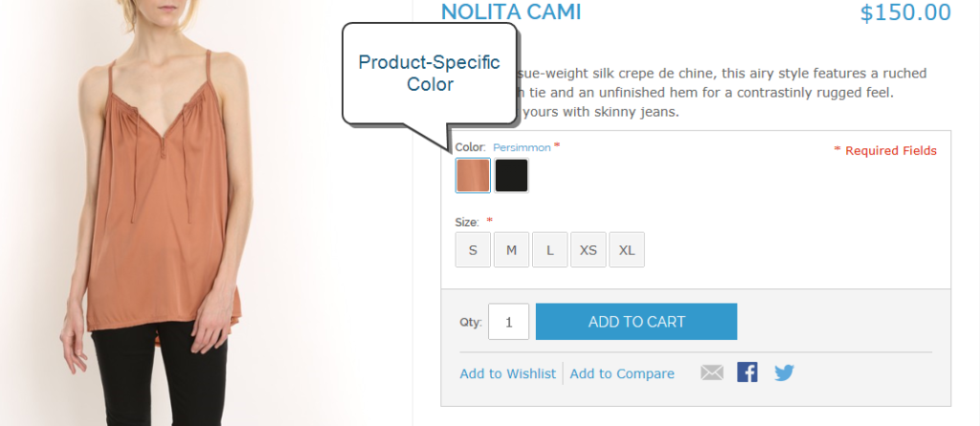Click the Product-Specific Color callout bubble

click(430, 73)
